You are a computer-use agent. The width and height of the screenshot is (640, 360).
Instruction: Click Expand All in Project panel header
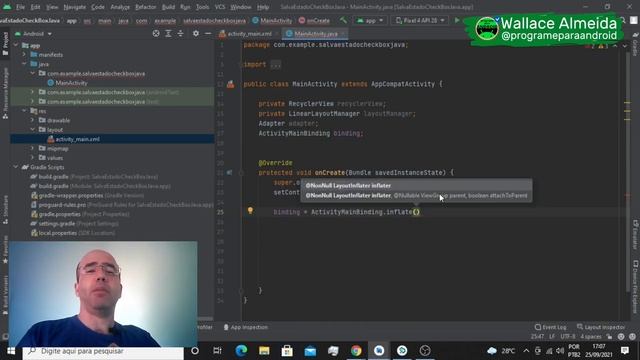coord(168,33)
